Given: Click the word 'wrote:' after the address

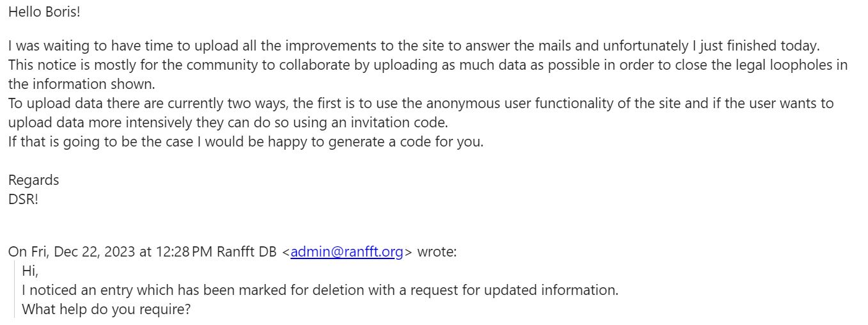Looking at the screenshot, I should click(x=437, y=252).
